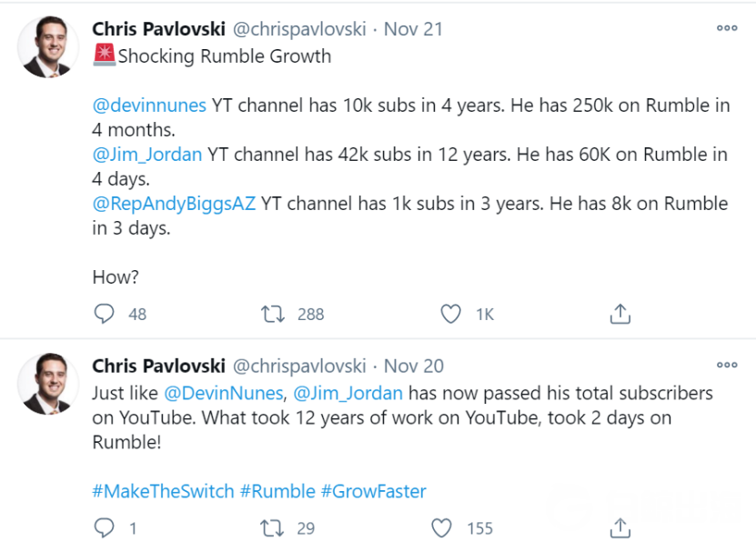Open the @RepAndyBiggsAZ profile mention
The height and width of the screenshot is (552, 756).
pyautogui.click(x=174, y=204)
